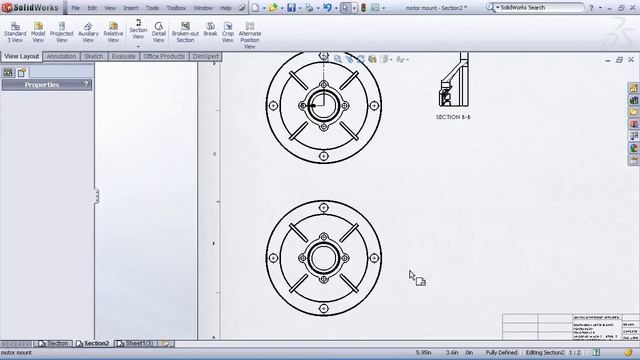
Task: Switch to the DimXpert tab
Action: click(x=206, y=56)
